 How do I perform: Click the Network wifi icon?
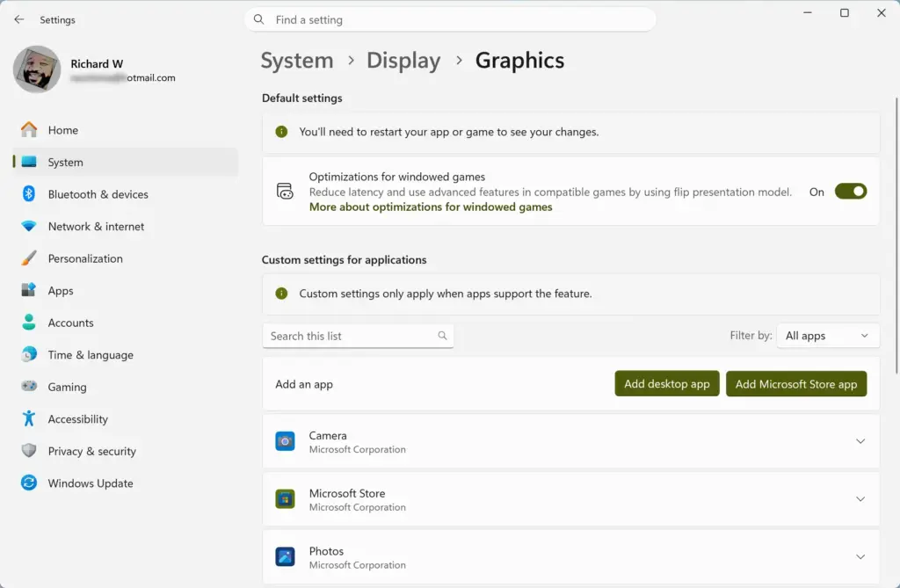(29, 226)
